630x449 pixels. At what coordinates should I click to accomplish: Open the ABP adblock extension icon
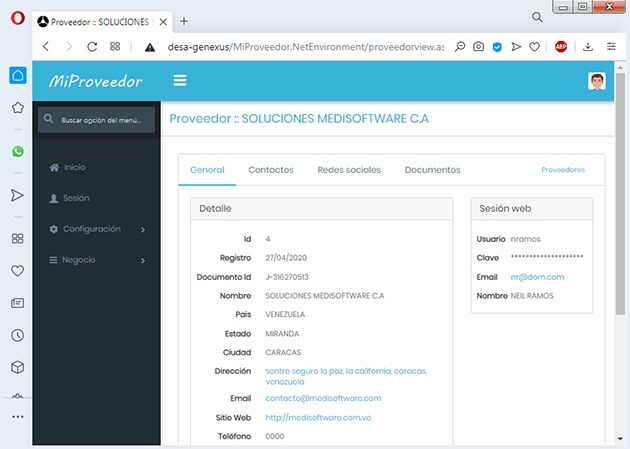tap(561, 46)
